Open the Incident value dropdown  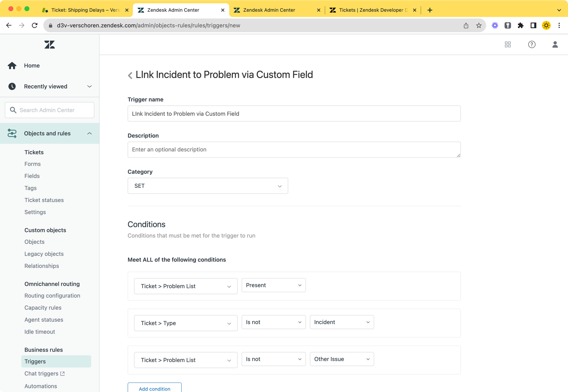pos(342,322)
